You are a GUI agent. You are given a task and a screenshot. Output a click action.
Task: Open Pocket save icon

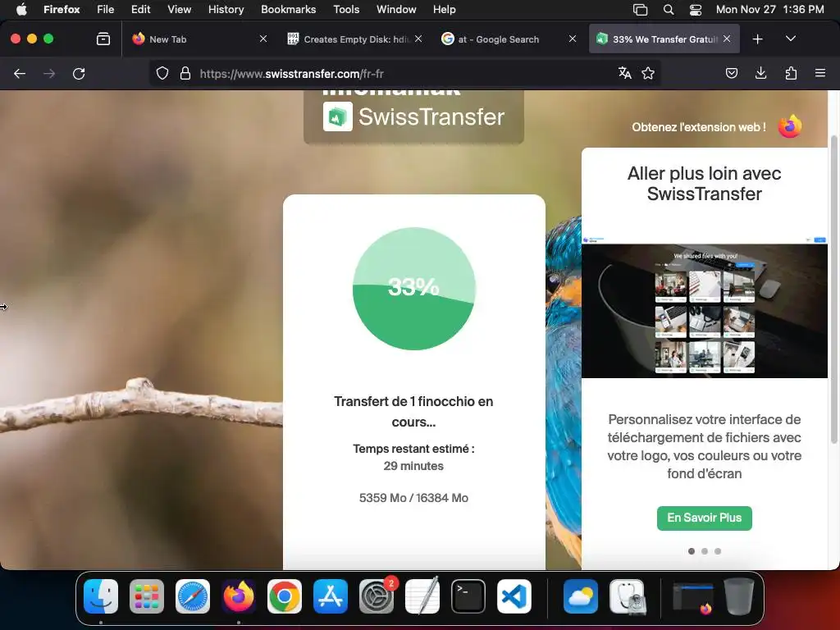coord(731,73)
